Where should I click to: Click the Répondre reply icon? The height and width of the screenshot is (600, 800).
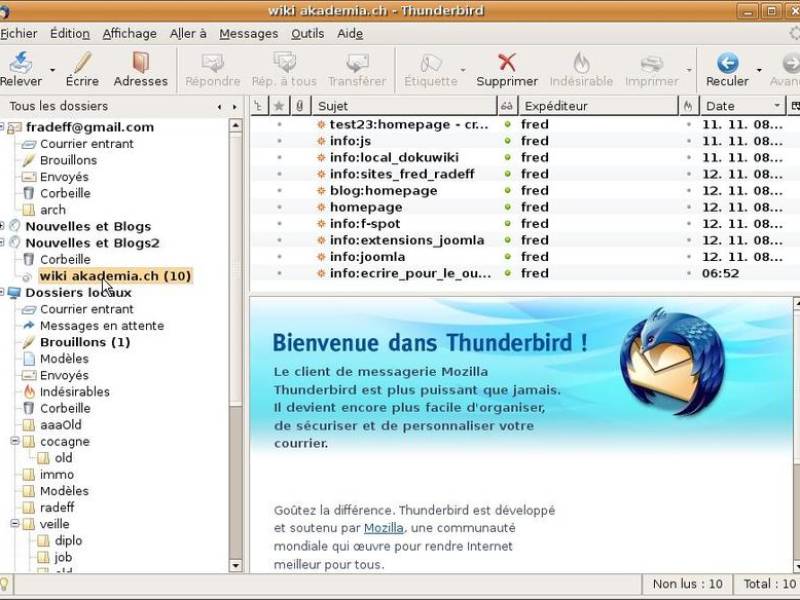tap(213, 63)
